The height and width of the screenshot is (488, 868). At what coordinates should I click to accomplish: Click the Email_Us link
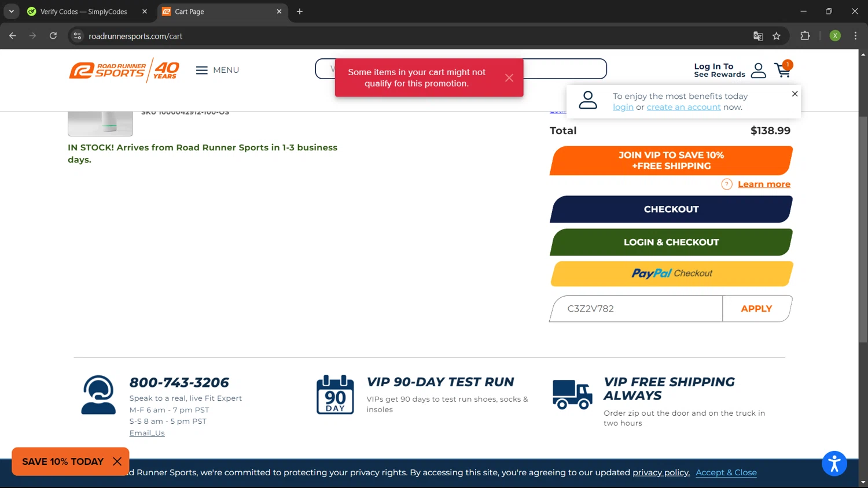[147, 433]
